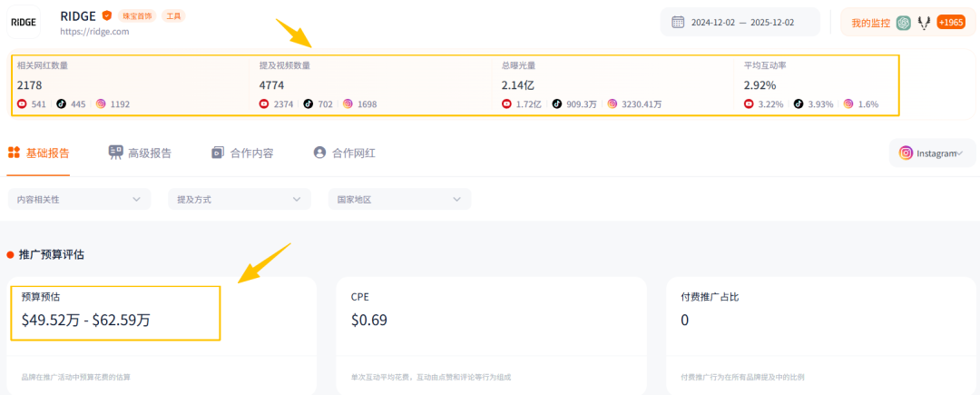Expand the 国家地区 filter dropdown
This screenshot has width=980, height=395.
coord(400,200)
